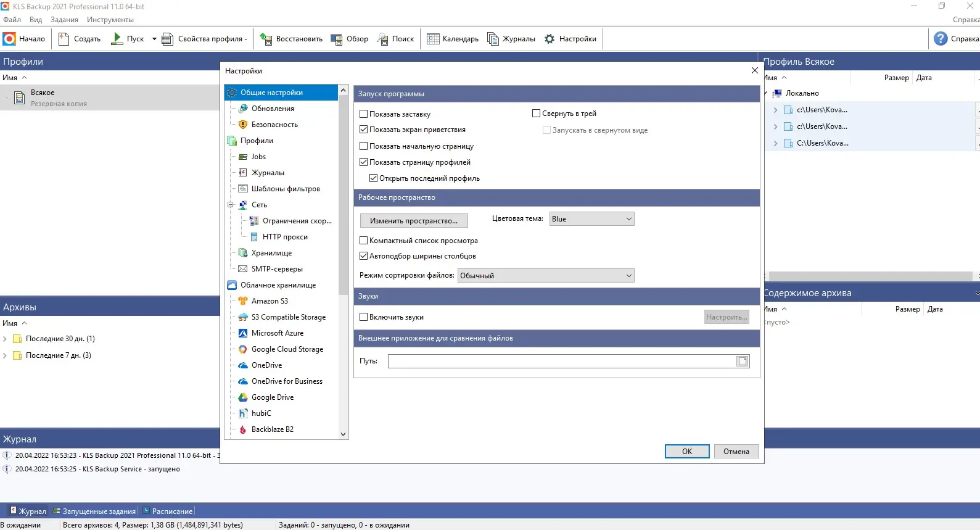Click the Начало home toolbar icon
980x530 pixels.
click(x=9, y=39)
